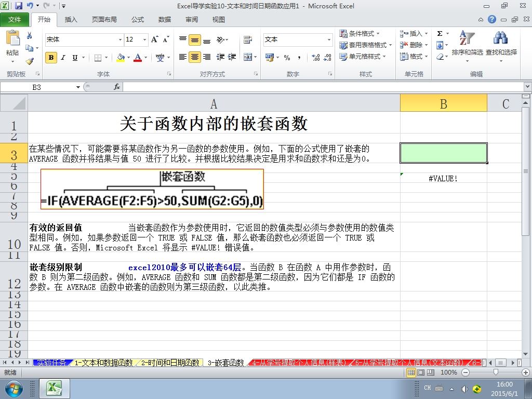532x399 pixels.
Task: Toggle middle vertical alignment button
Action: tap(195, 40)
